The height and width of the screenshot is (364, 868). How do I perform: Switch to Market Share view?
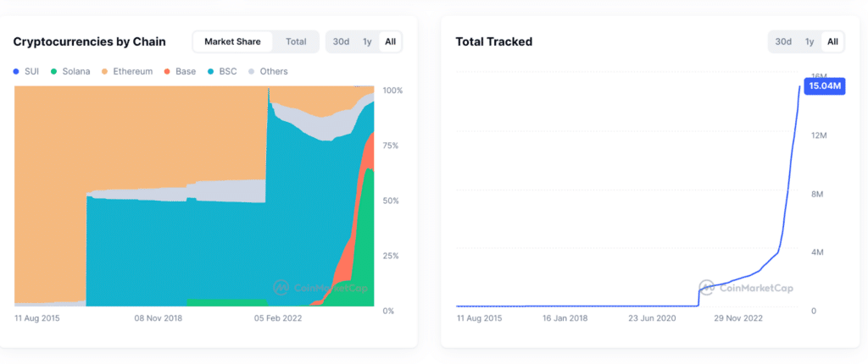232,41
